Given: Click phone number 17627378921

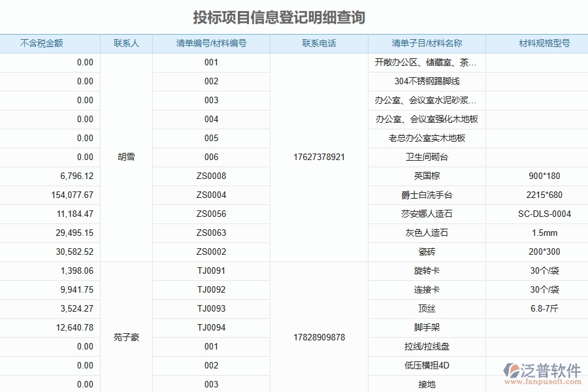Looking at the screenshot, I should point(318,157).
